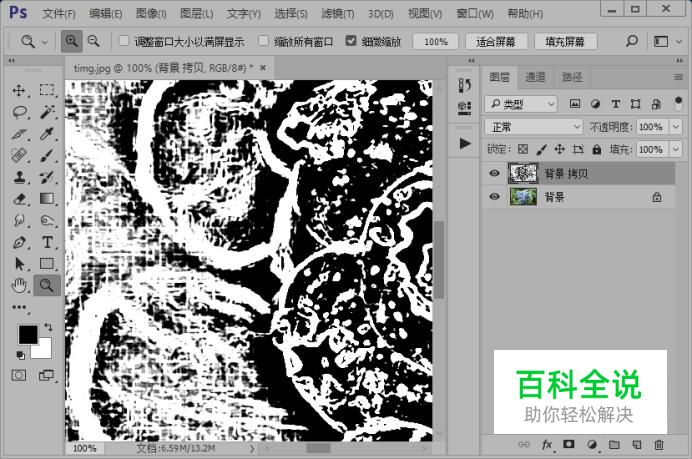Delete the selected layer
This screenshot has width=692, height=459.
659,445
